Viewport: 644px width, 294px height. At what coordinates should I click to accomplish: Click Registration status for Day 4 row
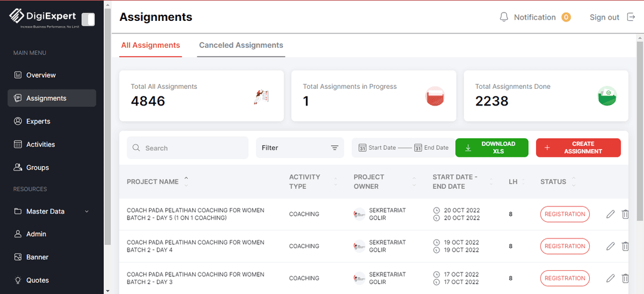565,246
